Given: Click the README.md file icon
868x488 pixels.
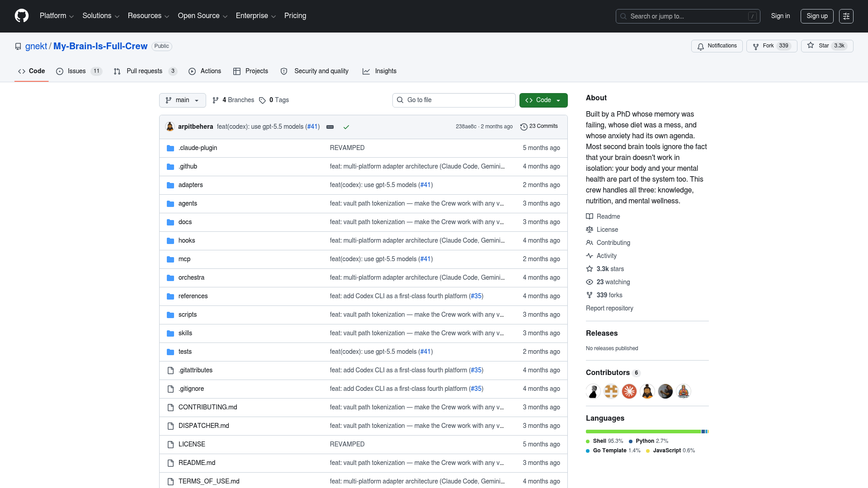Looking at the screenshot, I should point(170,463).
